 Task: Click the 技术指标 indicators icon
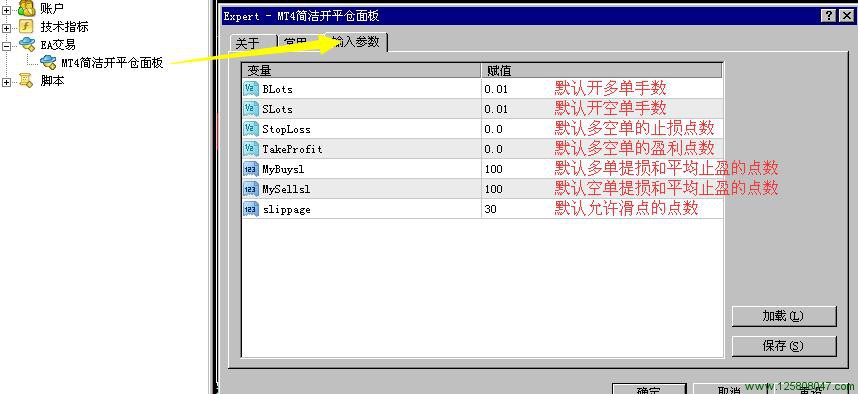(x=26, y=26)
